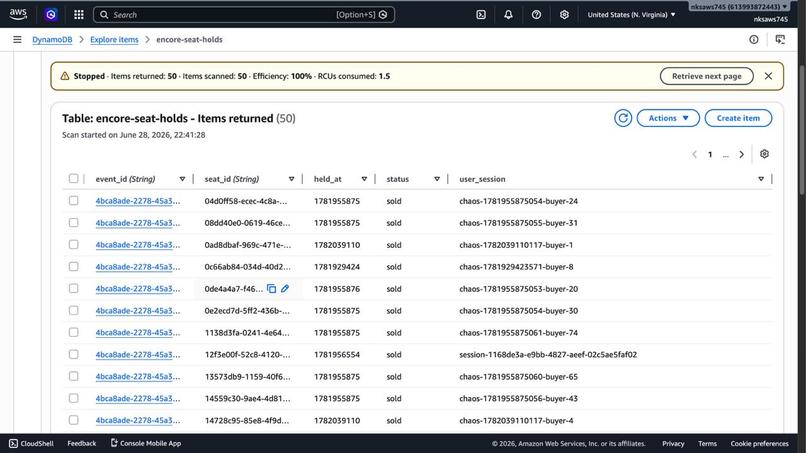The width and height of the screenshot is (806, 453).
Task: Open event_id link for session-1168de3a row
Action: pos(138,355)
